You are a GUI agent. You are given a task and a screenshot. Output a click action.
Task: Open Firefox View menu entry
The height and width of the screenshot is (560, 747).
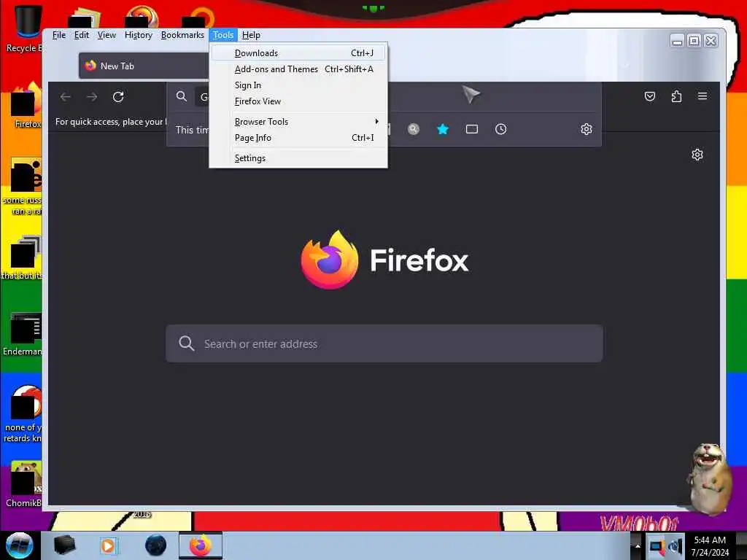click(x=298, y=101)
